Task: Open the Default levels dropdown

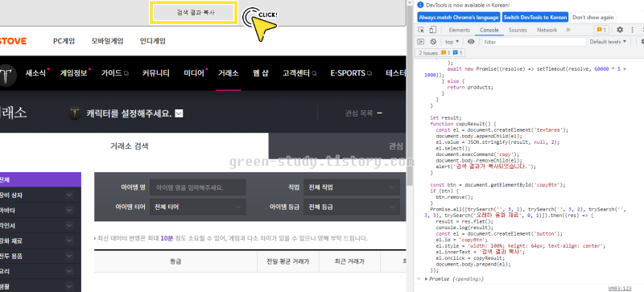Action: pyautogui.click(x=609, y=42)
